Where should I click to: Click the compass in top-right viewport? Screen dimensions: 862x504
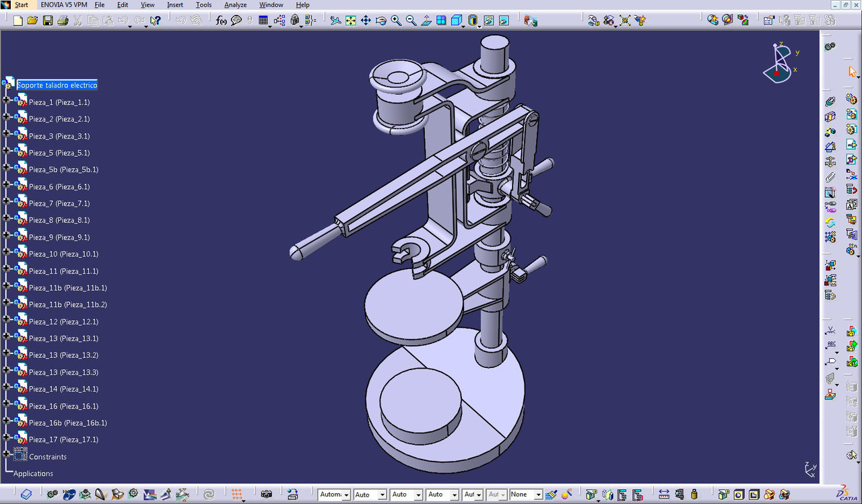(780, 63)
